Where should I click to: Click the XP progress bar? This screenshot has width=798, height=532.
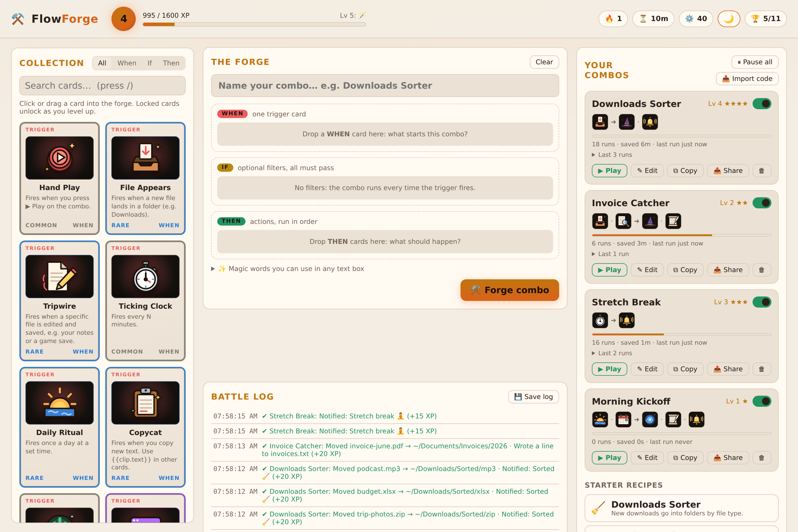[x=254, y=24]
